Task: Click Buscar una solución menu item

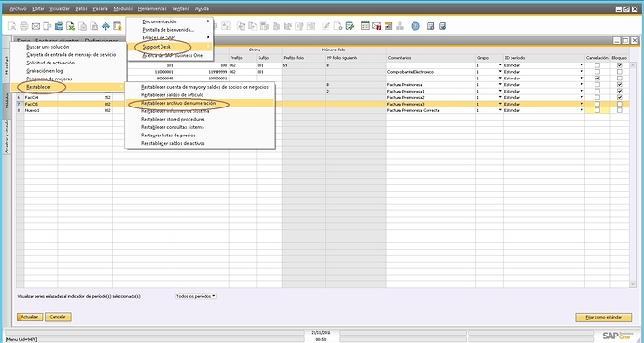Action: (x=68, y=47)
